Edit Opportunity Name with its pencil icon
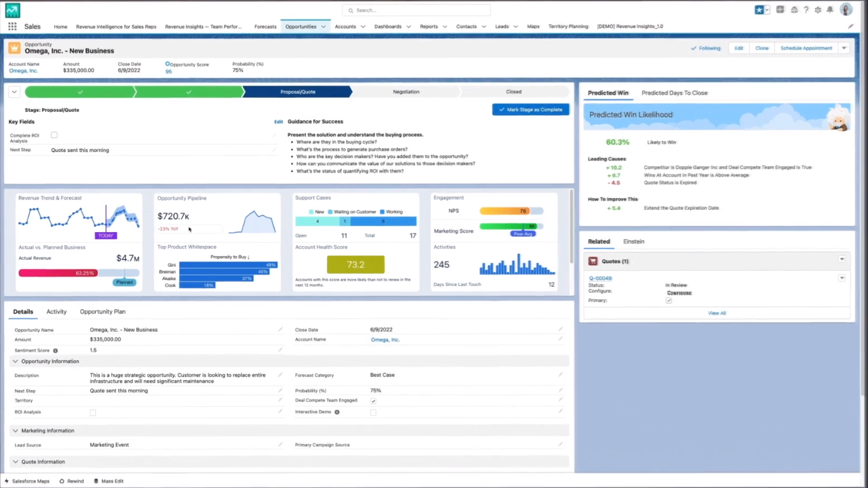Viewport: 868px width, 488px height. point(280,329)
